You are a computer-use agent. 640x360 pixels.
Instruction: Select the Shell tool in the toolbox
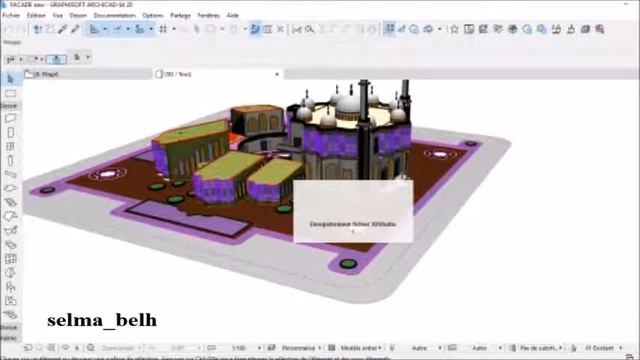click(11, 230)
